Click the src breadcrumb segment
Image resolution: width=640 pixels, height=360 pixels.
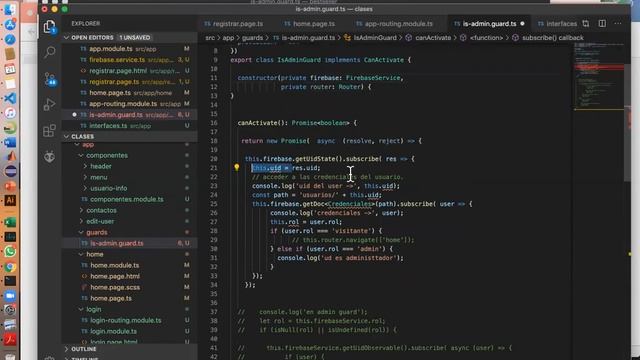click(x=210, y=38)
